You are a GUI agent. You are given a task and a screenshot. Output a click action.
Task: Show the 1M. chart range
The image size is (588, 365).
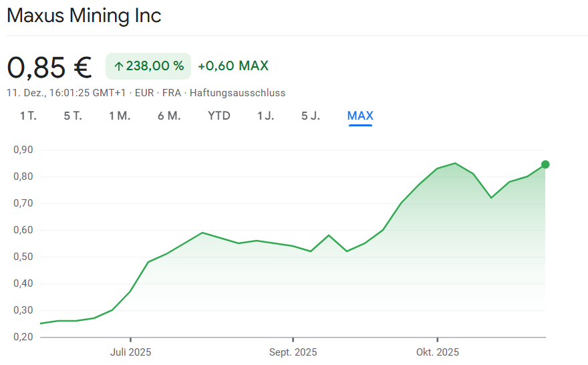[120, 116]
